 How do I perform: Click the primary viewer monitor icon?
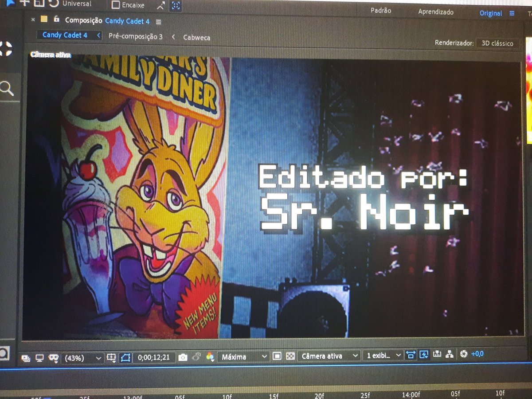click(x=40, y=357)
